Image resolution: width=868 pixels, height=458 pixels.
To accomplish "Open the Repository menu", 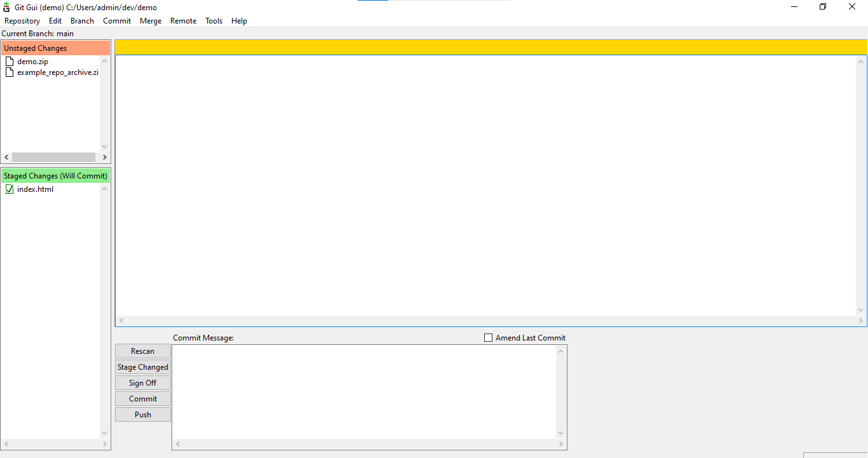I will coord(22,21).
